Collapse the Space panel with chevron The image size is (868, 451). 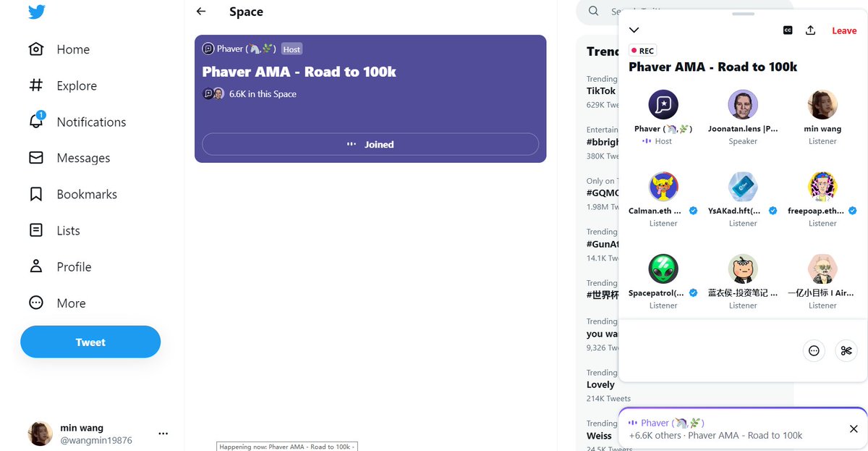[x=634, y=30]
